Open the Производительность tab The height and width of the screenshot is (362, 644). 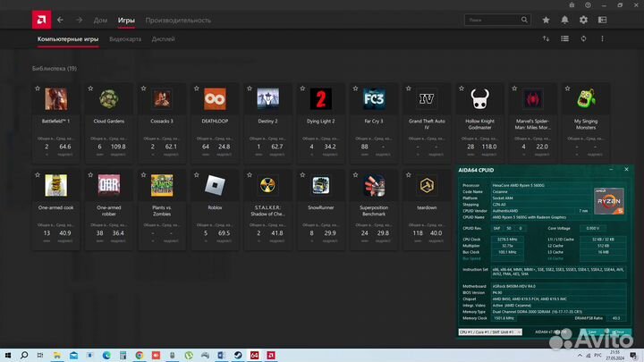coord(178,20)
